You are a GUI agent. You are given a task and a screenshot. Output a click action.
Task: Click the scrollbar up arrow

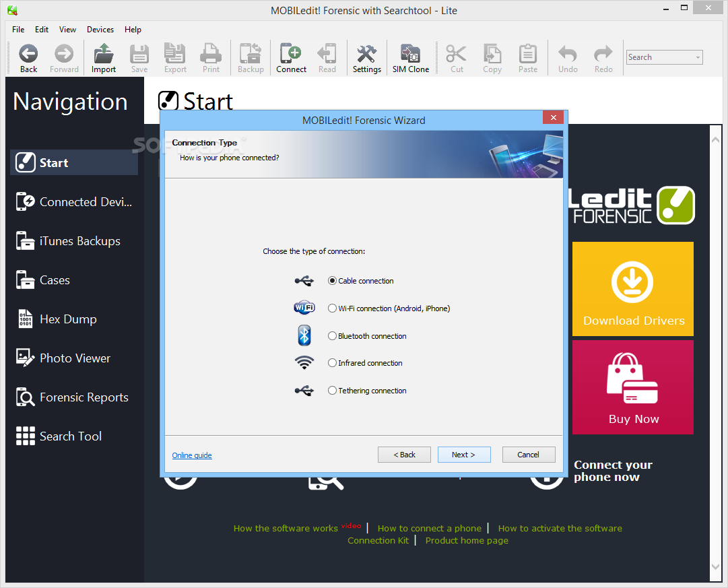pyautogui.click(x=715, y=140)
